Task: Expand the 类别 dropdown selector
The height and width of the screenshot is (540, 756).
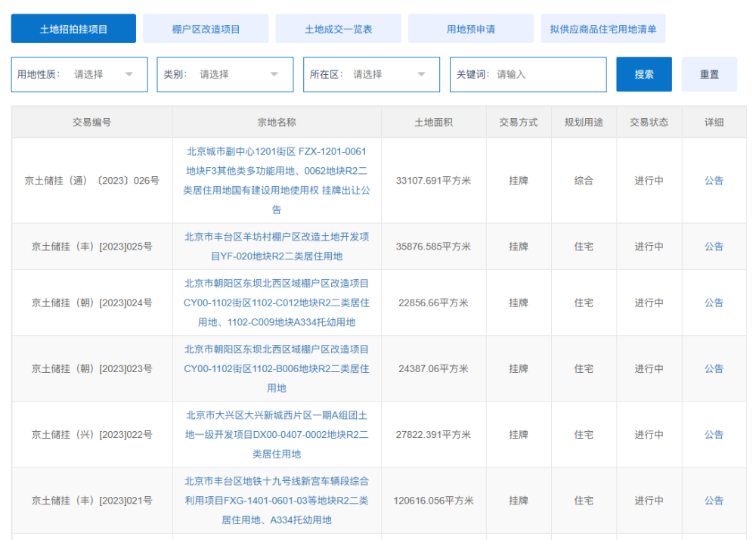Action: pos(225,74)
